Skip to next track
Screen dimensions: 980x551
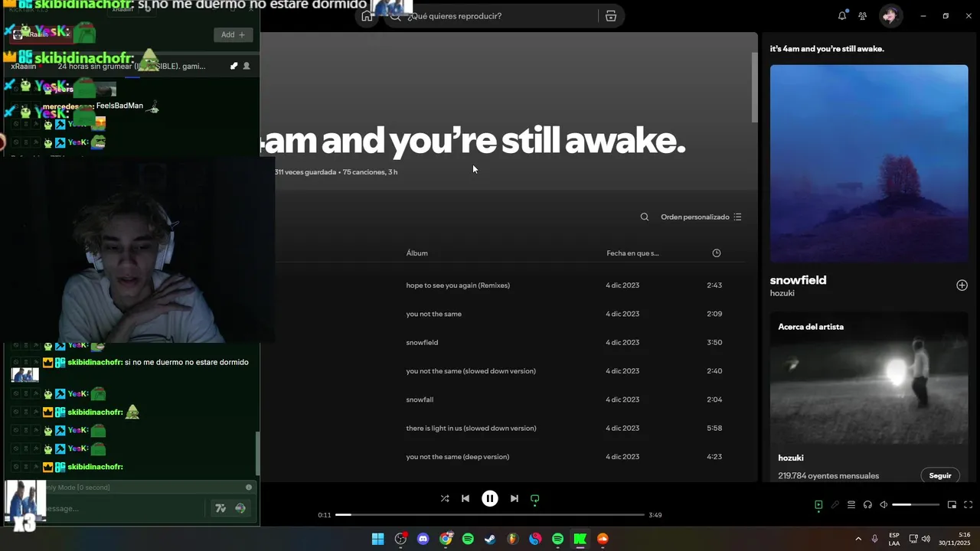pos(514,498)
